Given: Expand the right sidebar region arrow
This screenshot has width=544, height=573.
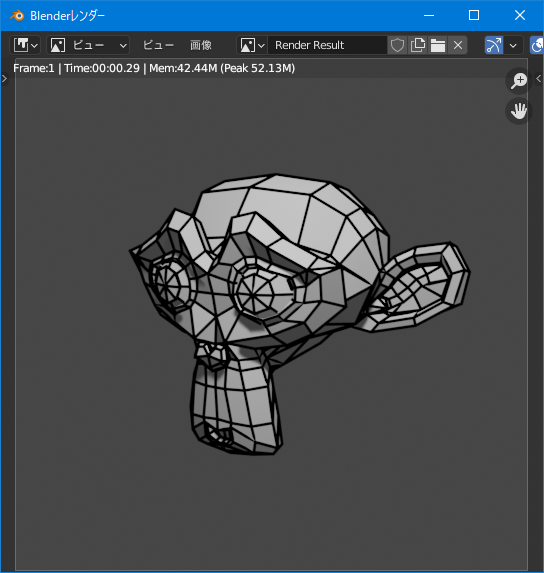Looking at the screenshot, I should pos(539,79).
